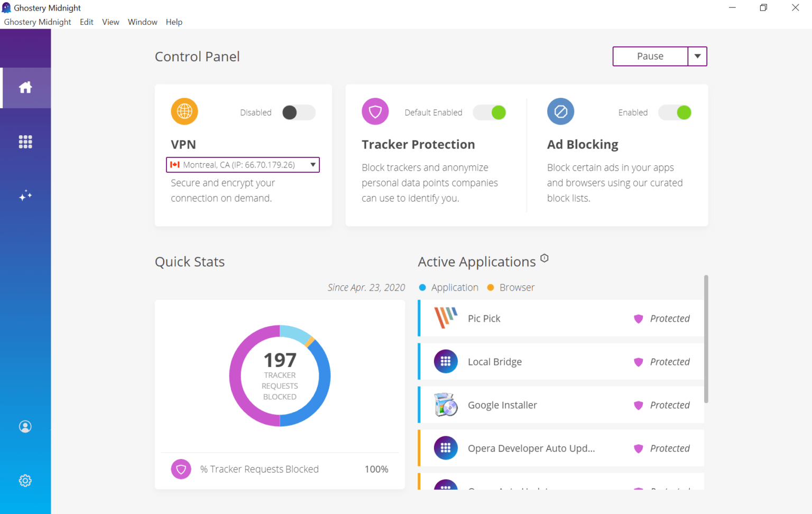Click Protected status for Local Bridge
812x514 pixels.
pyautogui.click(x=670, y=362)
